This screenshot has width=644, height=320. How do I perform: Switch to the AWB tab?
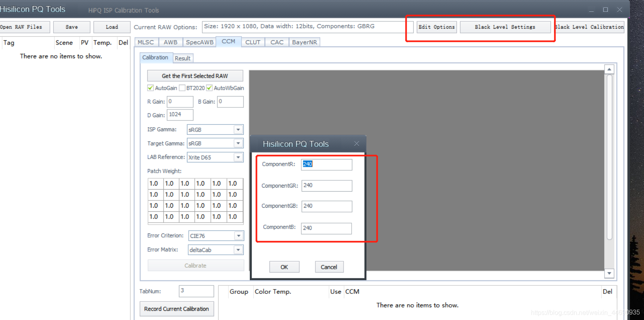(x=171, y=42)
